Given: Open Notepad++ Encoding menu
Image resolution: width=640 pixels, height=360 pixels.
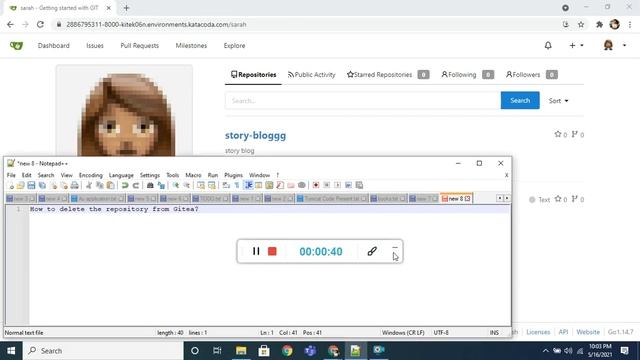Looking at the screenshot, I should (x=91, y=175).
